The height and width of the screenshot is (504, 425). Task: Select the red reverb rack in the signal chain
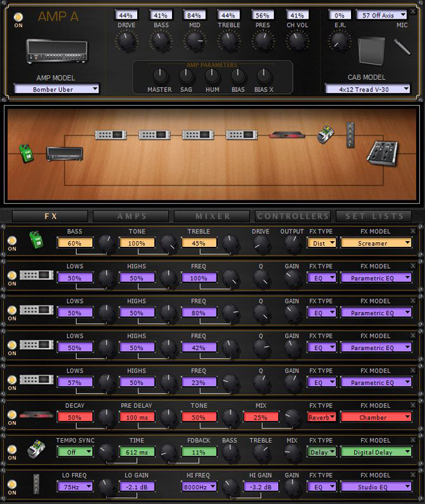point(287,135)
